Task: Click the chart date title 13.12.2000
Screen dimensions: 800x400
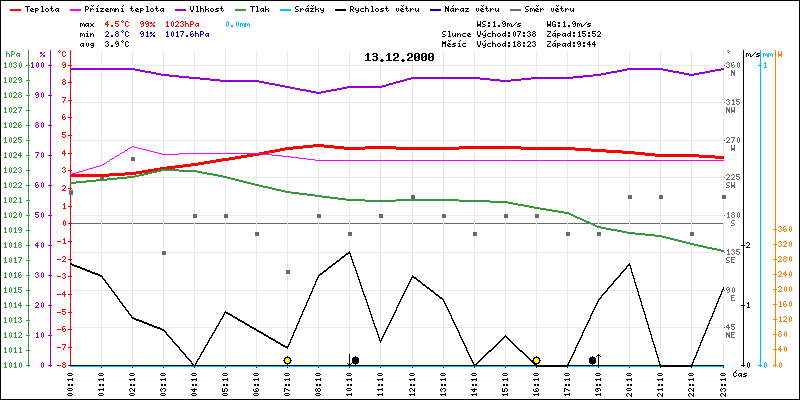Action: coord(399,57)
